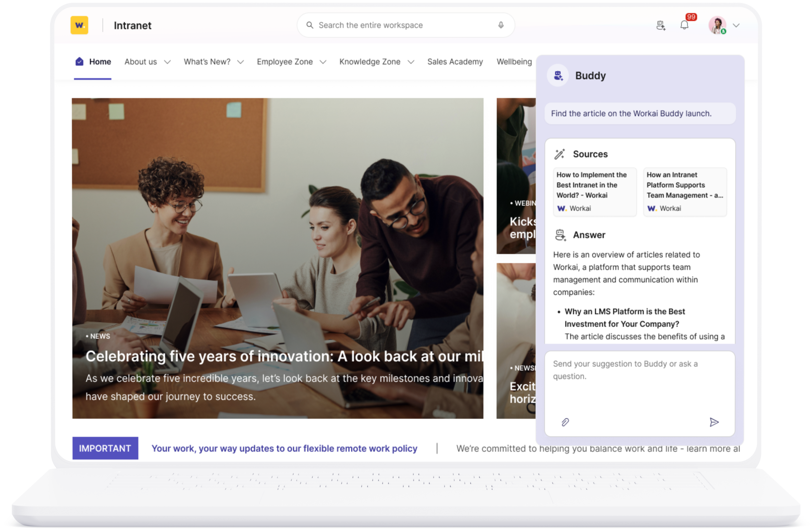Open the Sales Academy menu item

coord(455,62)
